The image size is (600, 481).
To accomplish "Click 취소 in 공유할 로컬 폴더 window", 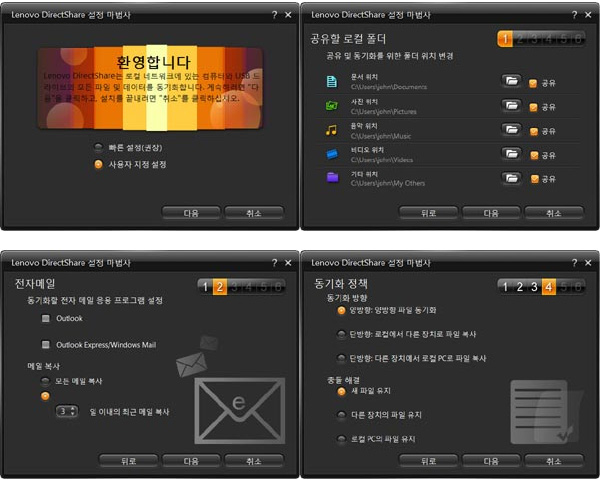I will (x=554, y=213).
